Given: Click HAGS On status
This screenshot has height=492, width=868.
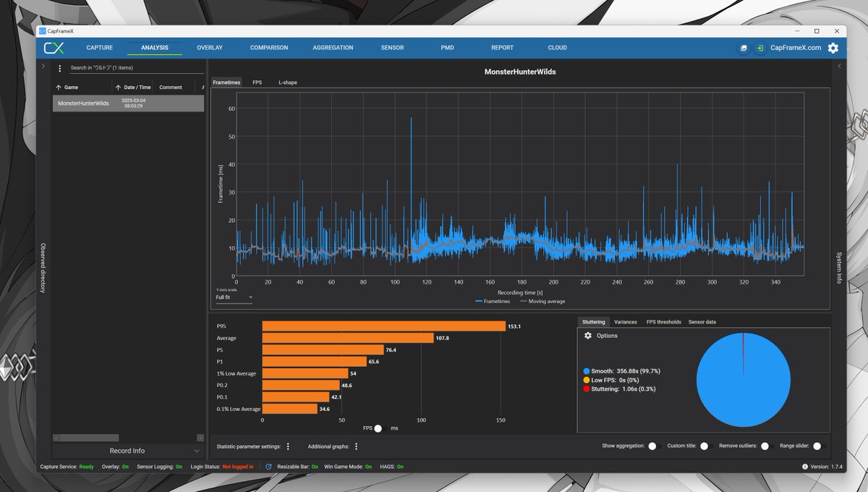Looking at the screenshot, I should tap(391, 467).
